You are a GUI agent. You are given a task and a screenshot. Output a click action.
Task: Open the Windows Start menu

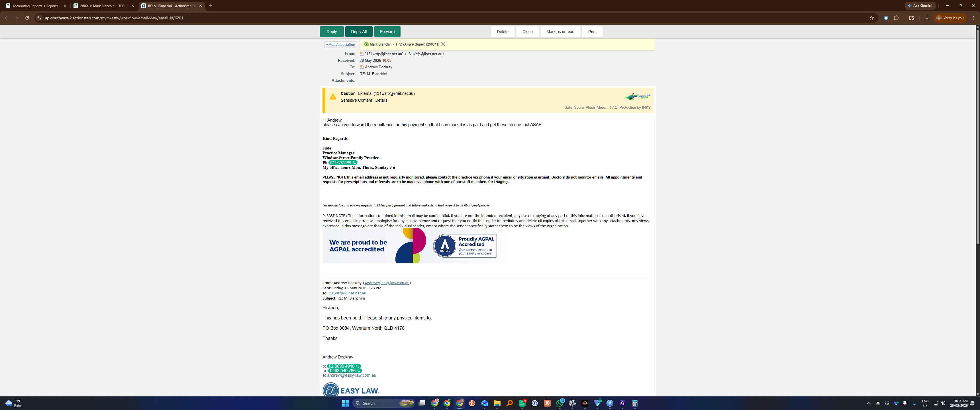click(345, 403)
